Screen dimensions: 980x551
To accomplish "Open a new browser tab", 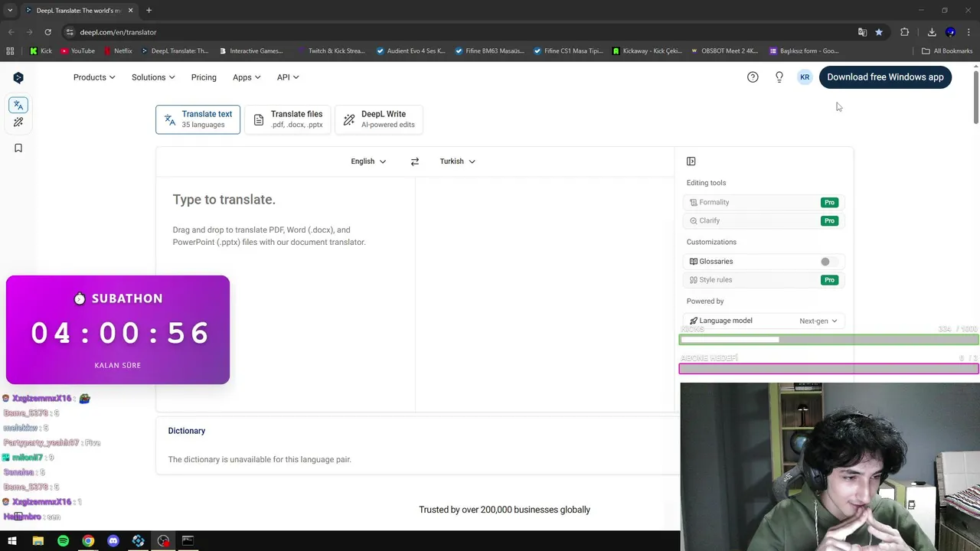I will 149,10.
